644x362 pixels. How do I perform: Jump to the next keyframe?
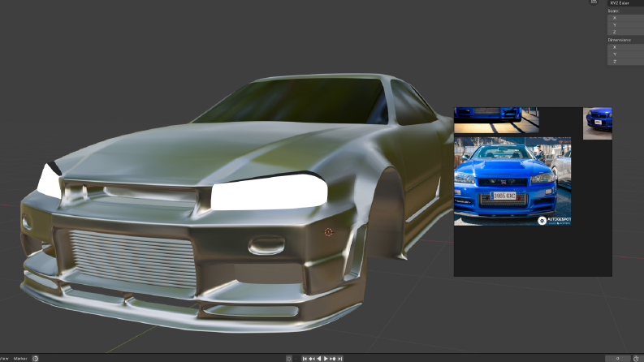click(x=333, y=359)
